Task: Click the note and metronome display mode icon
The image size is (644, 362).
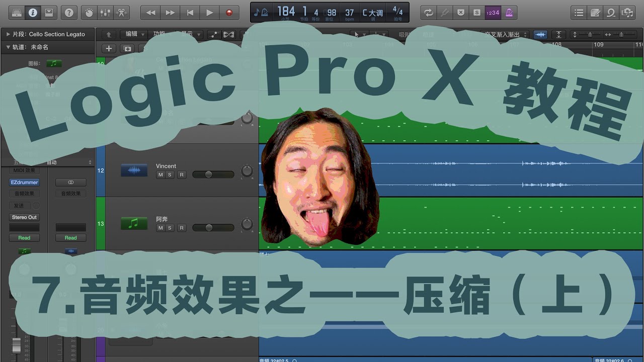Action: tap(261, 12)
